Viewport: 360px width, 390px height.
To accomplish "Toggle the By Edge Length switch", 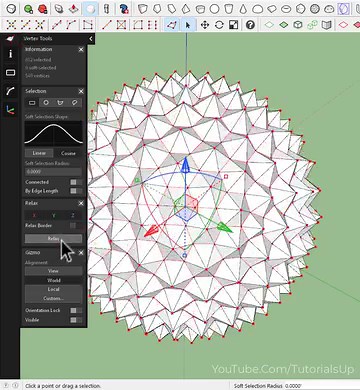I will [76, 191].
